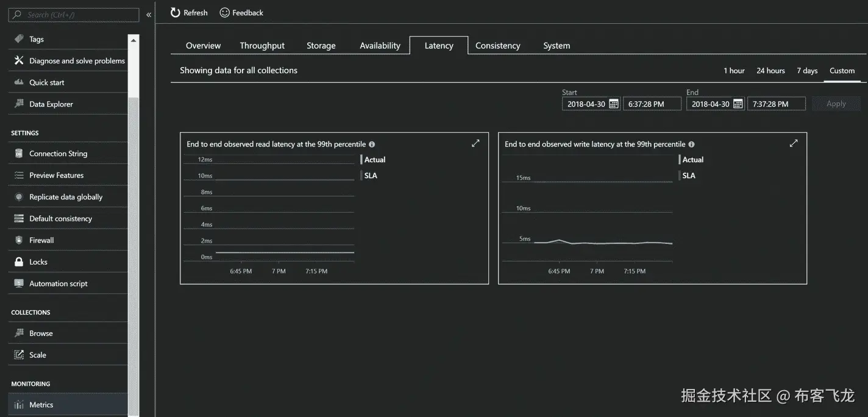Click info icon beside write latency title
This screenshot has width=868, height=417.
pos(691,144)
